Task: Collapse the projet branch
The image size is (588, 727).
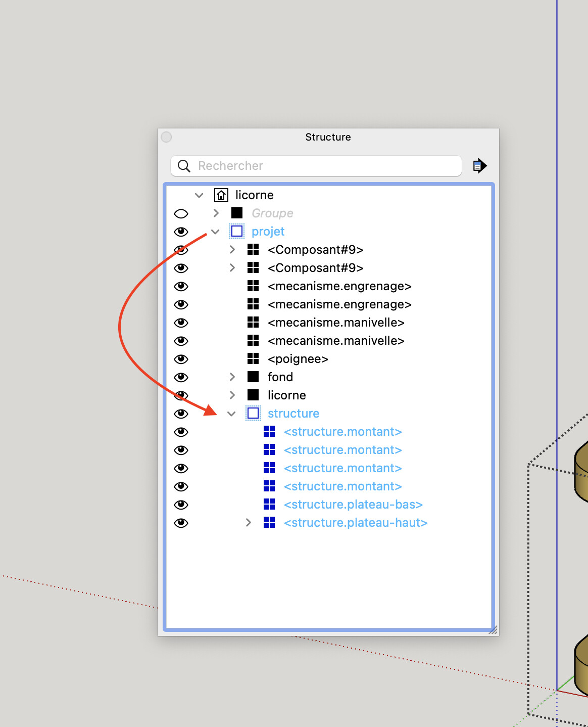Action: pos(216,231)
